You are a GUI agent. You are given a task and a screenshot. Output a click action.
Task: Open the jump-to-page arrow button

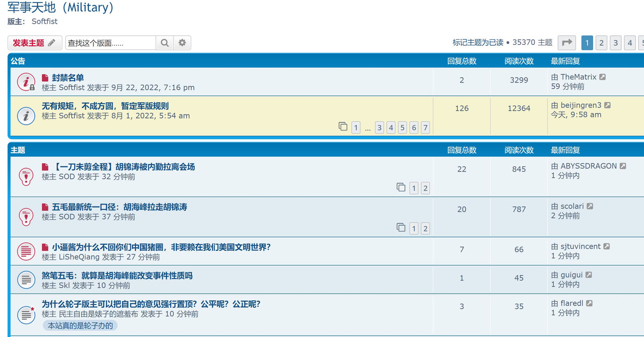pyautogui.click(x=567, y=43)
